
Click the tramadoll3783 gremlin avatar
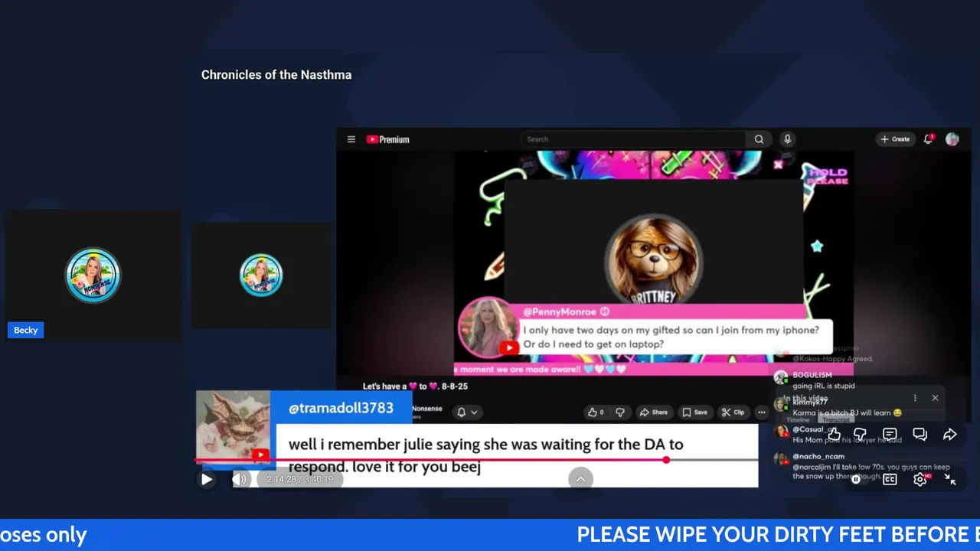click(233, 429)
